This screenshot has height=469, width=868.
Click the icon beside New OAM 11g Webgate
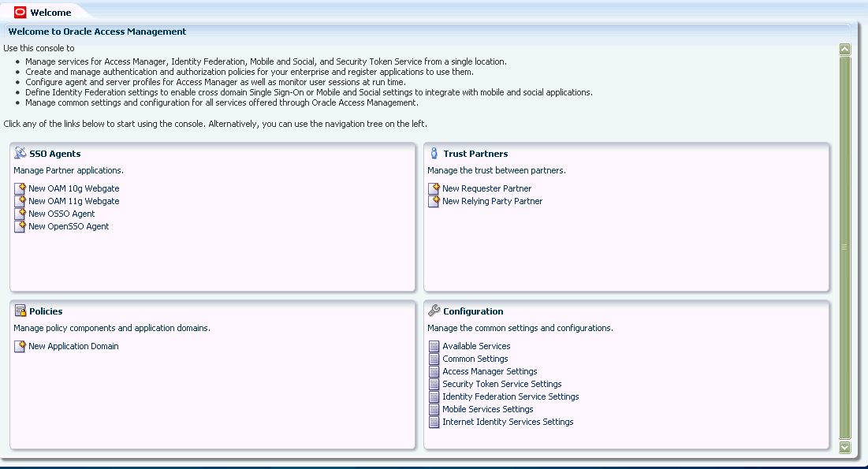pyautogui.click(x=20, y=201)
